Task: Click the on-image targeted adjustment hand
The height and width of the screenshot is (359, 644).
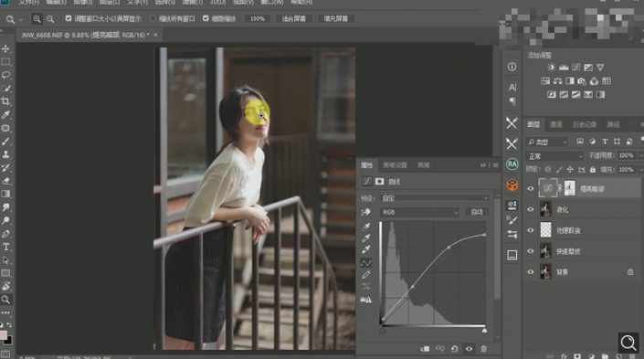Action: (x=365, y=212)
